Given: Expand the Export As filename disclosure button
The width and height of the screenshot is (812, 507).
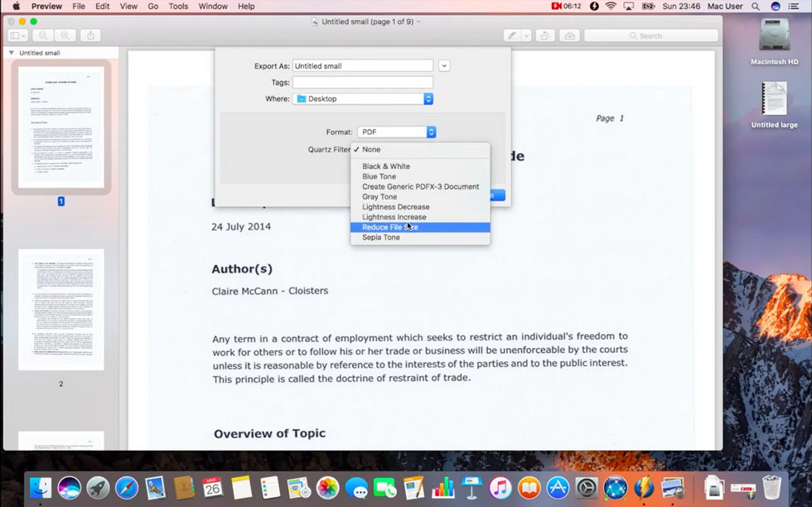Looking at the screenshot, I should click(x=445, y=65).
